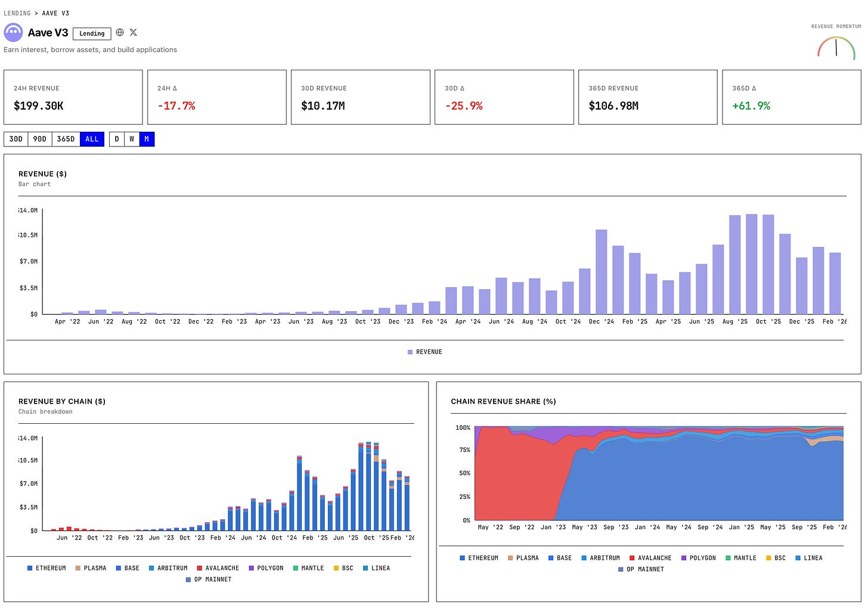Open the globe website icon
Screen dimensions: 868x608
(120, 33)
